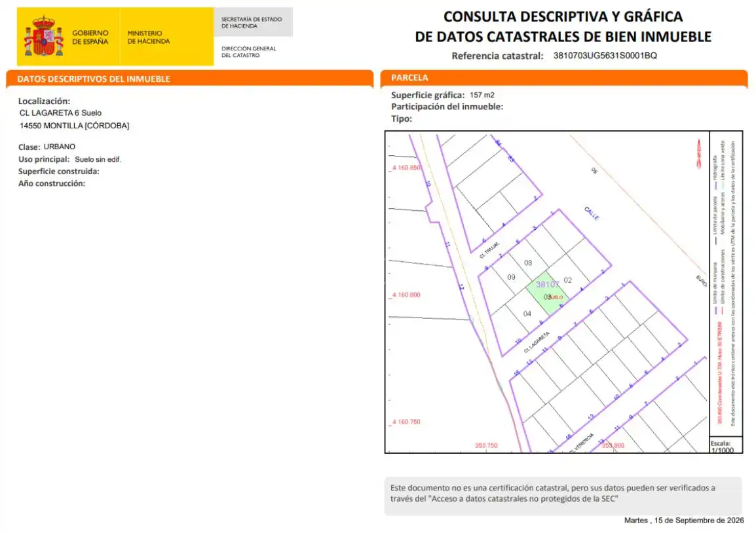
Task: Select '14550 MONTILLA [CÓRDOBA]' line
Action: [x=74, y=126]
